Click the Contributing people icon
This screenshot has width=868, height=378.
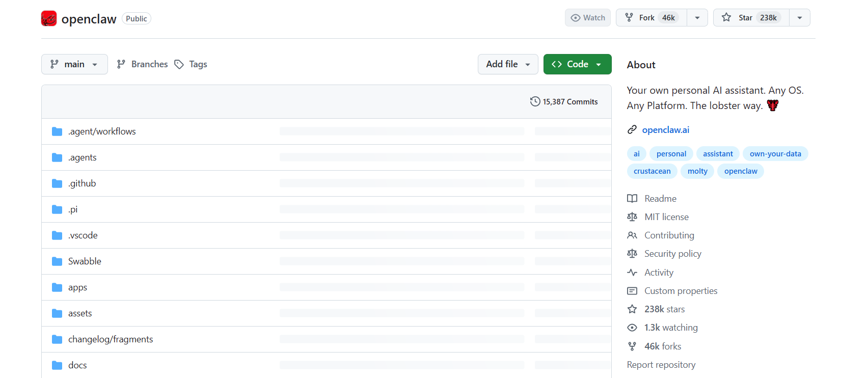tap(632, 235)
